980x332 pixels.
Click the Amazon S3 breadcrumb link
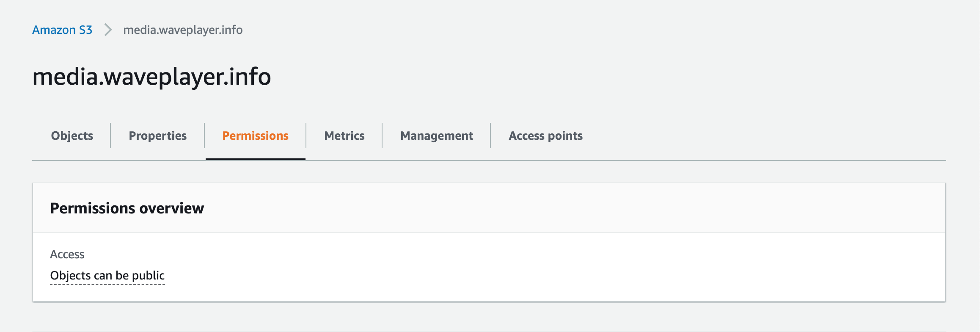pos(62,30)
